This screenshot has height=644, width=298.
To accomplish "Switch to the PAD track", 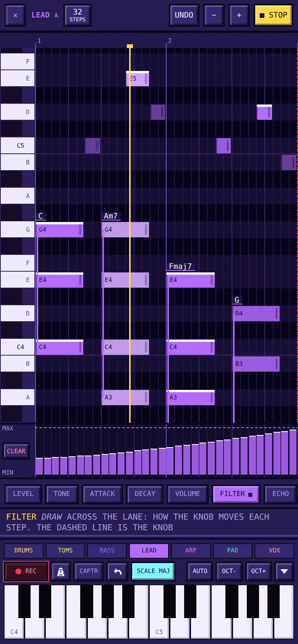I will point(232,551).
